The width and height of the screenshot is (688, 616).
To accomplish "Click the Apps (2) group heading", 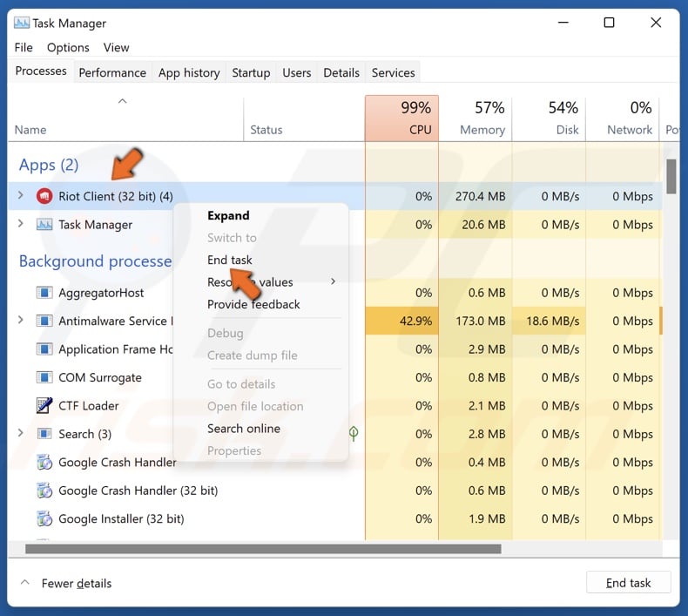I will (x=49, y=165).
